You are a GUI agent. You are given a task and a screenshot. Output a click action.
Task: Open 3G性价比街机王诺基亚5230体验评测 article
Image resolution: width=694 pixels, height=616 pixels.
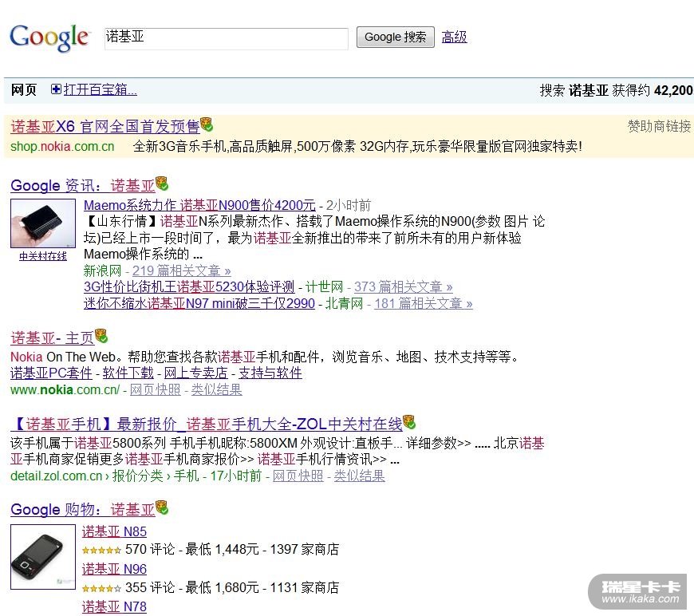click(x=189, y=287)
